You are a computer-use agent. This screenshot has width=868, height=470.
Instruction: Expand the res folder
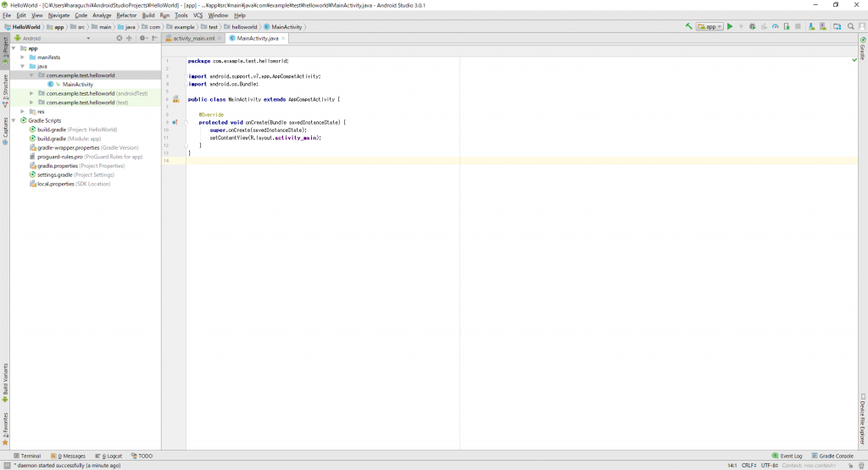pyautogui.click(x=23, y=112)
